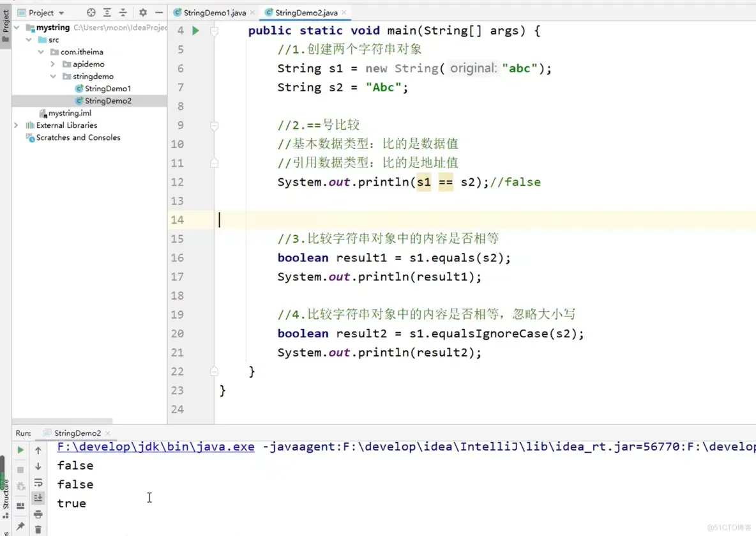Select StringDemo1 in project tree
Viewport: 756px width, 536px height.
point(107,88)
